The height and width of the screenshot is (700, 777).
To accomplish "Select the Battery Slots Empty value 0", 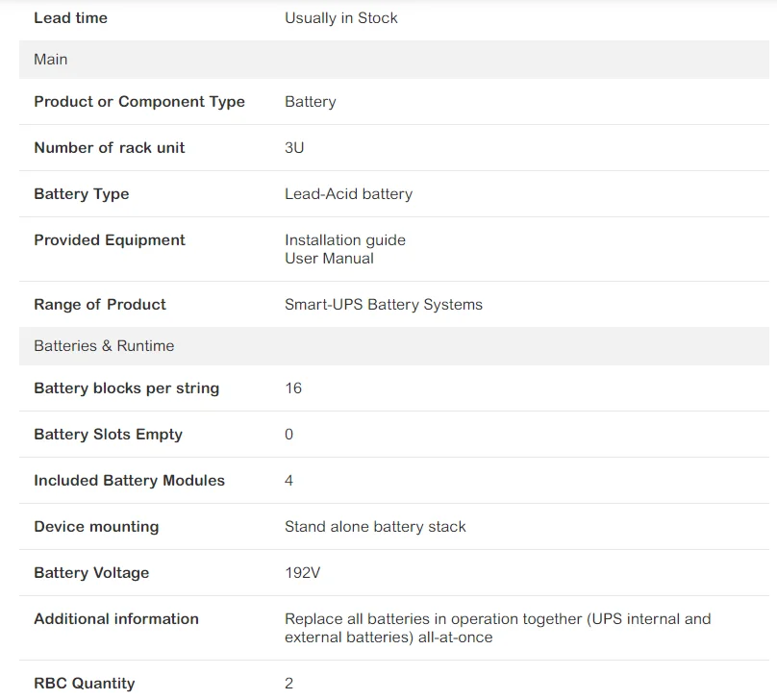I will click(288, 434).
